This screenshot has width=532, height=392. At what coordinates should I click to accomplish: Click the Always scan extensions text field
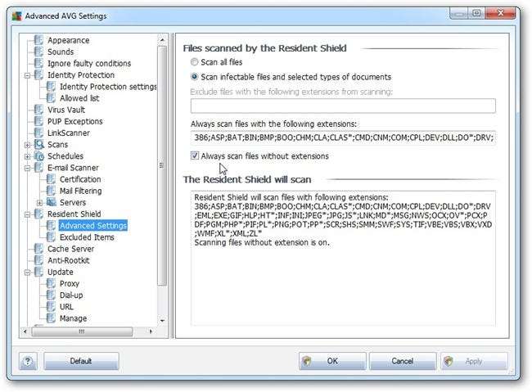pos(343,137)
